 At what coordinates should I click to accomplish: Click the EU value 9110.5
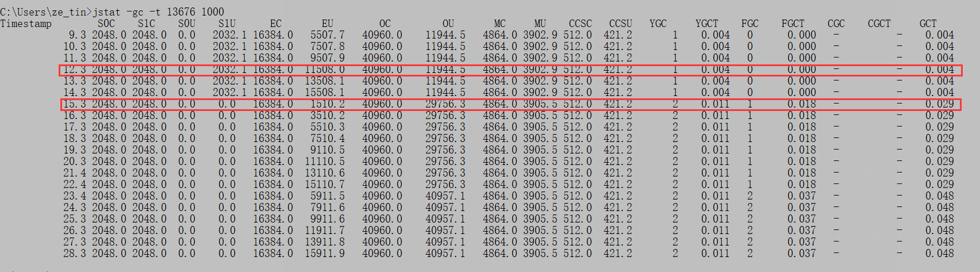click(x=328, y=150)
